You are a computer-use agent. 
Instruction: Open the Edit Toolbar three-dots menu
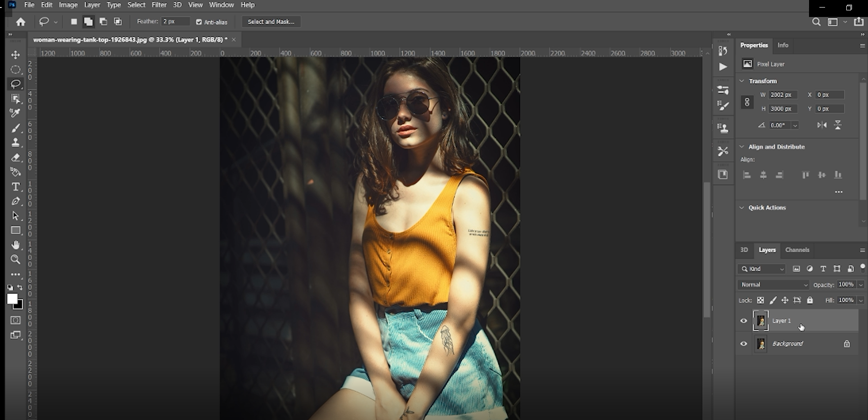click(16, 274)
